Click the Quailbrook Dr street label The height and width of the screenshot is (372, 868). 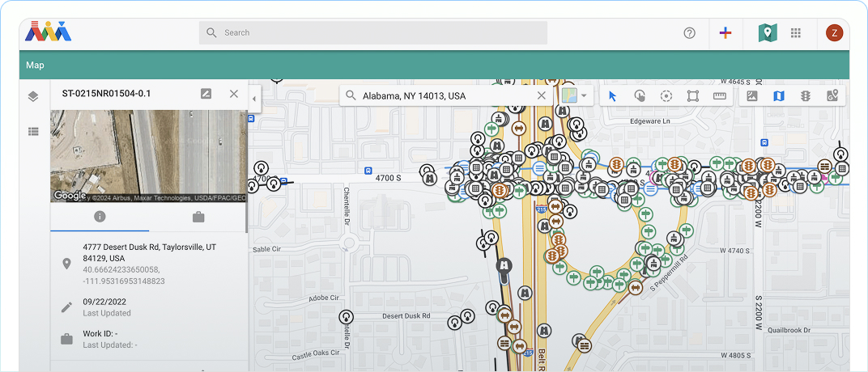tap(789, 330)
